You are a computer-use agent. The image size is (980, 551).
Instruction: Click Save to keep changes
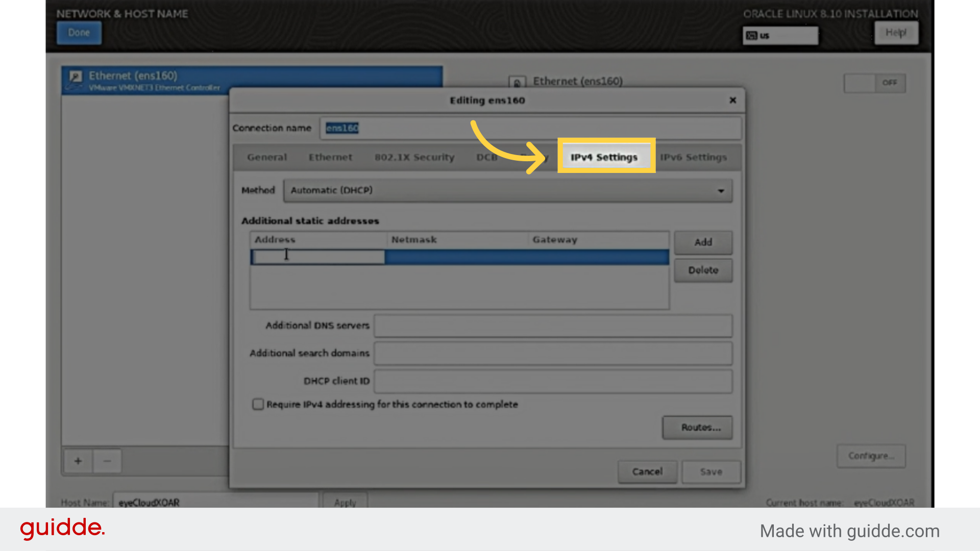710,471
